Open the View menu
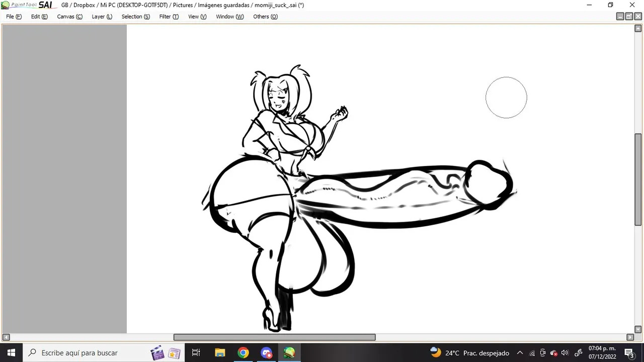This screenshot has height=362, width=644. point(197,17)
